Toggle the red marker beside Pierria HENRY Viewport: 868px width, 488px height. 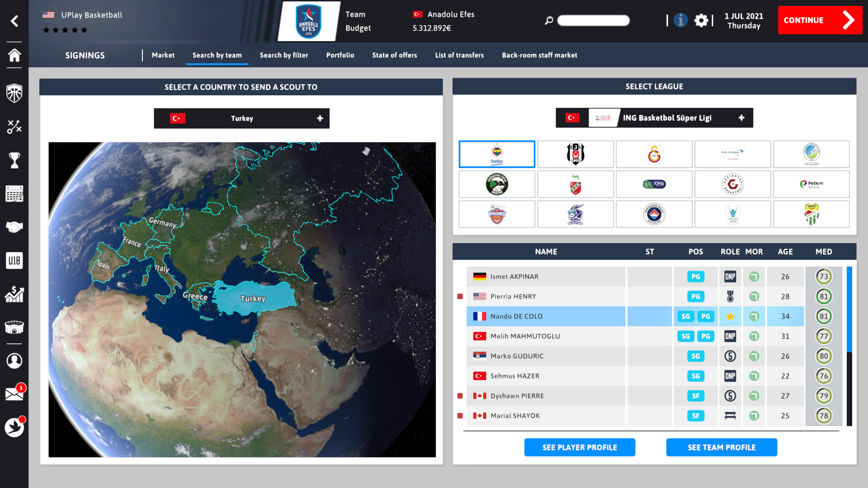pos(460,296)
